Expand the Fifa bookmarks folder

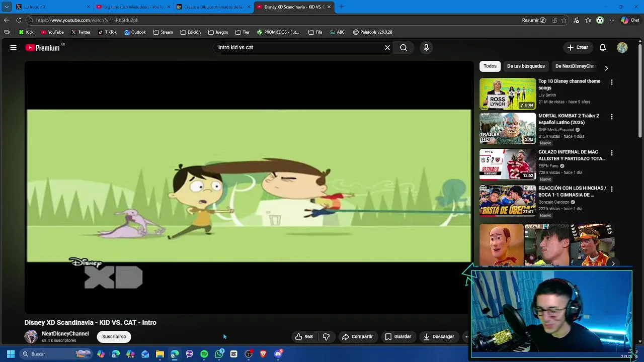tap(315, 32)
